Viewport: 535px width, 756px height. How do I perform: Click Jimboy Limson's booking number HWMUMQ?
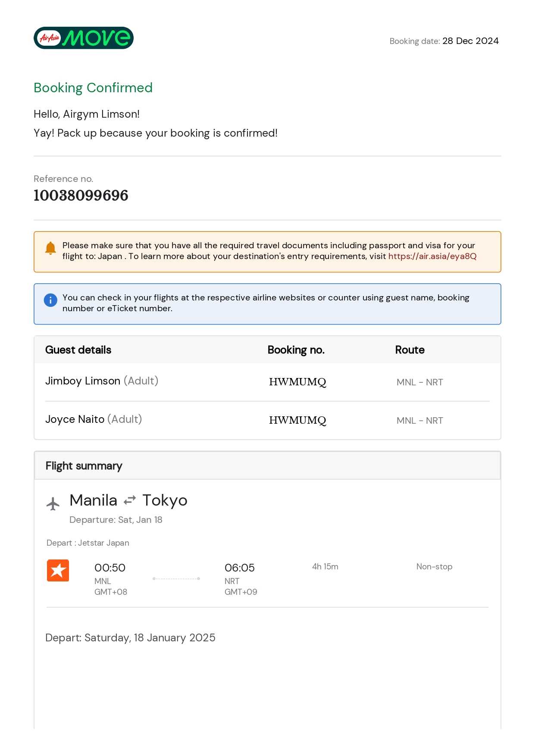click(297, 382)
